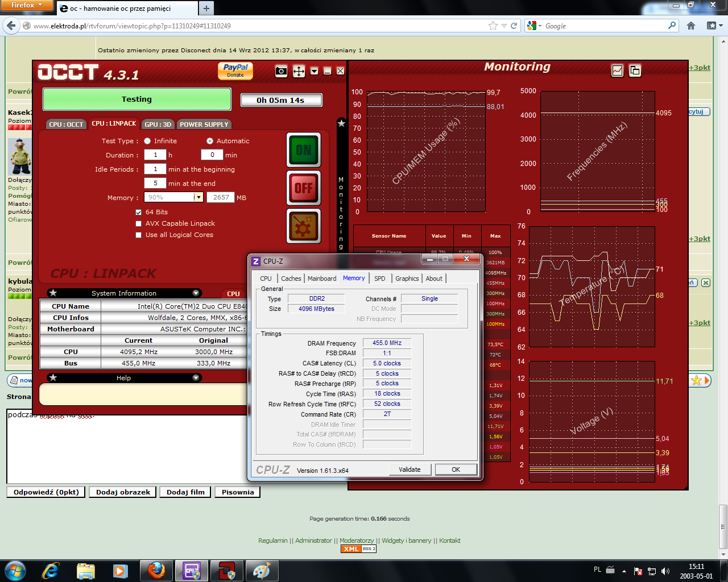This screenshot has height=582, width=728.
Task: Enable the AVX Capable Linpack checkbox
Action: (138, 223)
